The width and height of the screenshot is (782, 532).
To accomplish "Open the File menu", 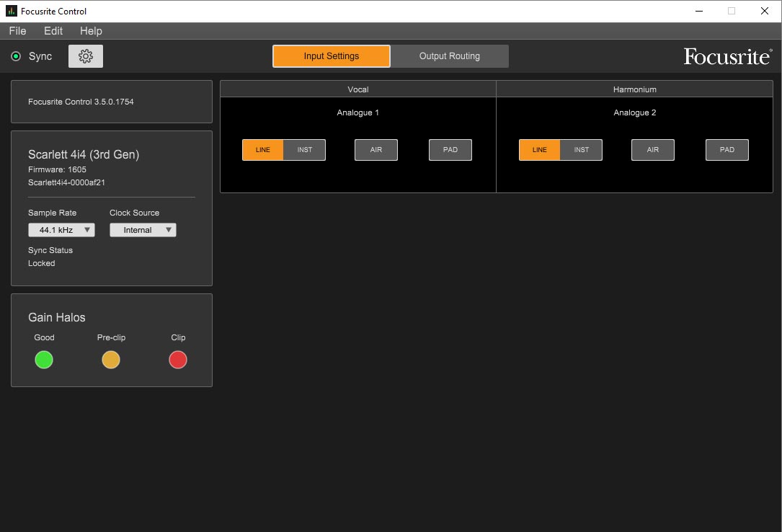I will click(x=17, y=31).
